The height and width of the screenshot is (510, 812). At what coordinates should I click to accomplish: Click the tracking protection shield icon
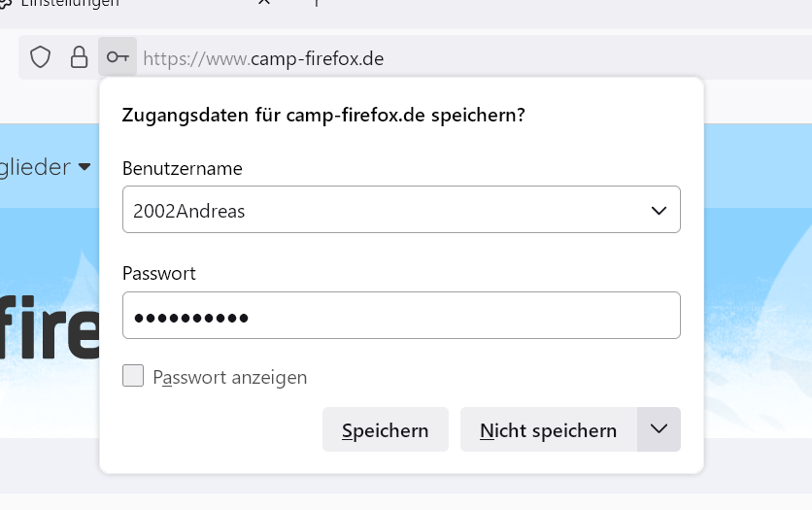click(40, 58)
